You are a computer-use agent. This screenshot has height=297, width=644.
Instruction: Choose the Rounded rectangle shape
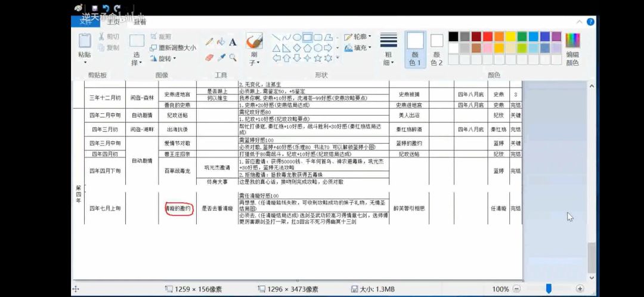[x=317, y=38]
